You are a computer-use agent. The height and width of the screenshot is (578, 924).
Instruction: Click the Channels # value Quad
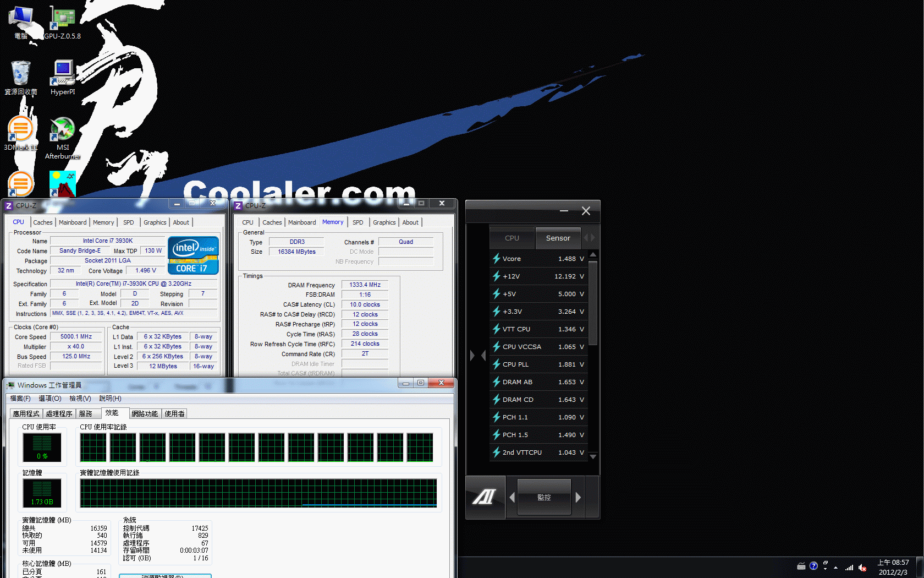(x=406, y=242)
